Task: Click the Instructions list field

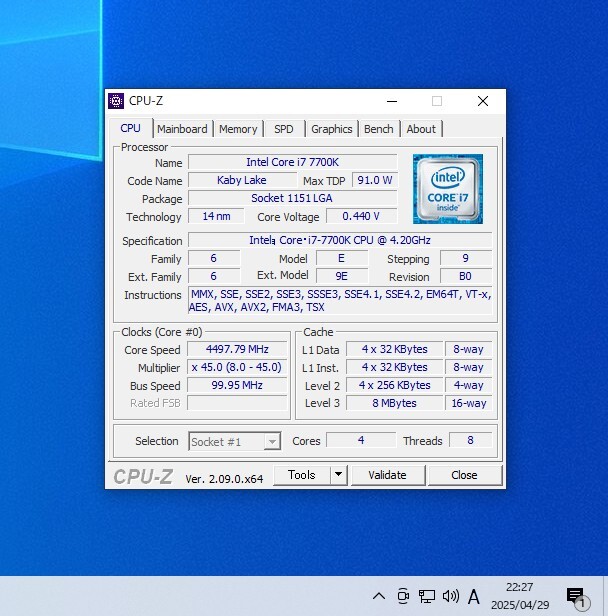Action: coord(340,301)
